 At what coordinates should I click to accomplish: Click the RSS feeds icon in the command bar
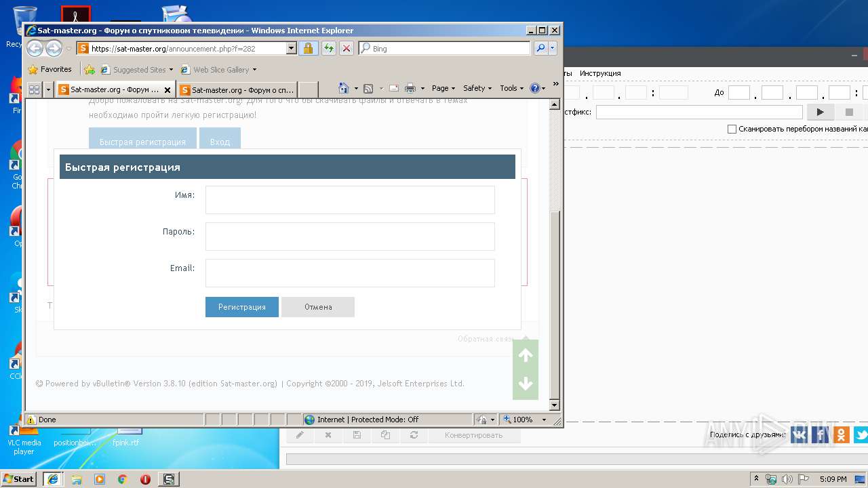[368, 88]
